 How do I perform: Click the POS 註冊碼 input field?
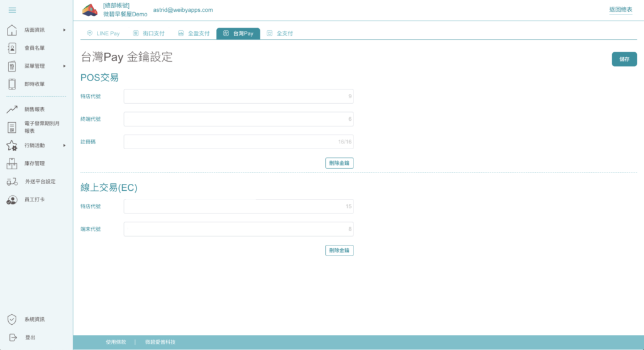pos(238,142)
